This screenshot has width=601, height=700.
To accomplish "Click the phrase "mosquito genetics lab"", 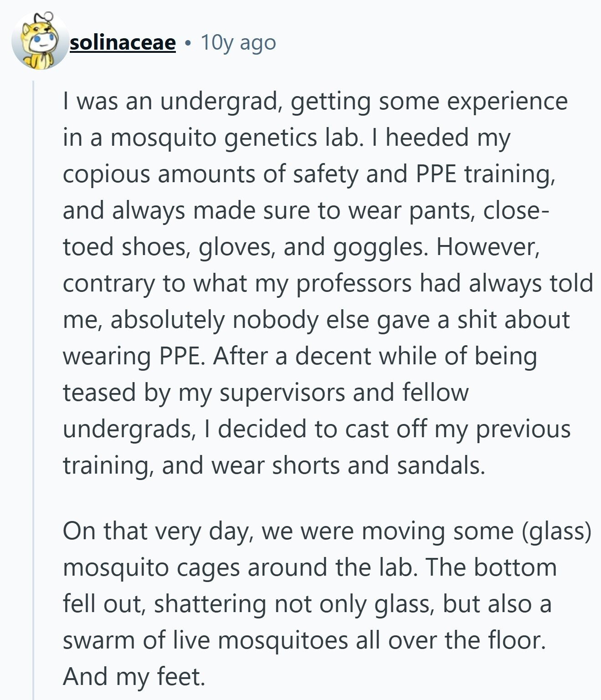I will click(235, 138).
